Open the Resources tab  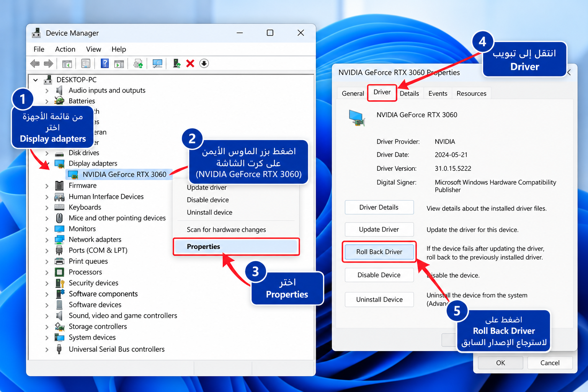(x=472, y=93)
